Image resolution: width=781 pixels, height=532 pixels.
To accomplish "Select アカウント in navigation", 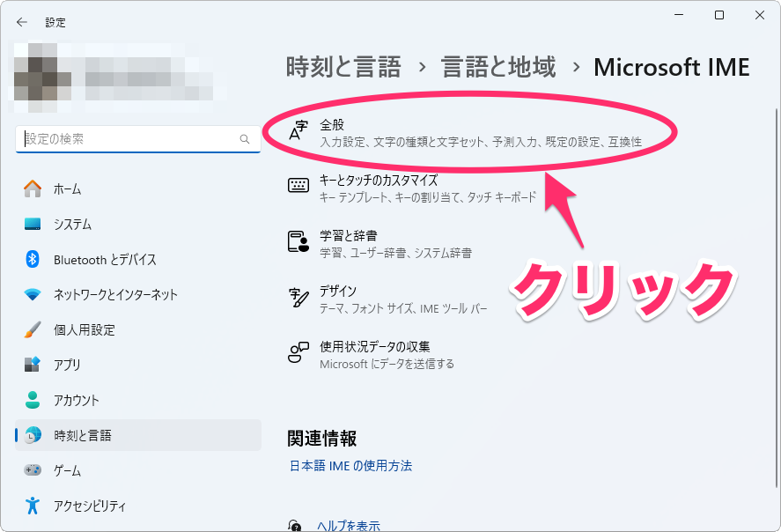I will click(77, 400).
